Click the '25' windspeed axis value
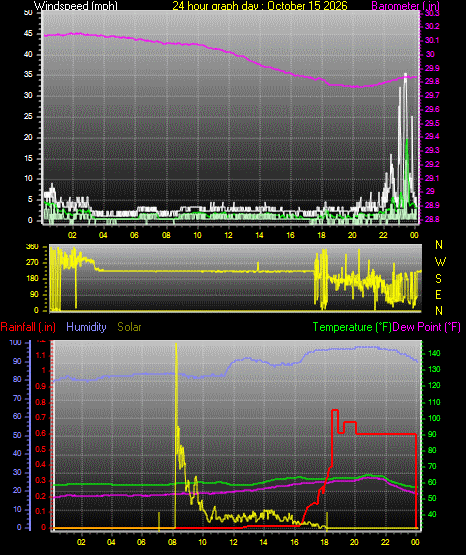 [x=28, y=116]
